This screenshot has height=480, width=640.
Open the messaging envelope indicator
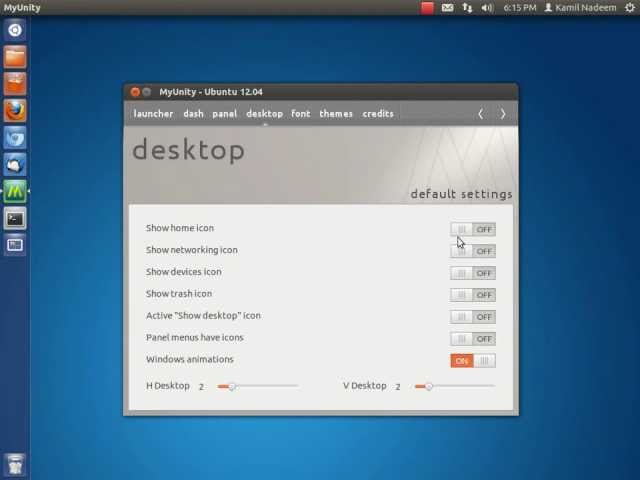[x=447, y=8]
